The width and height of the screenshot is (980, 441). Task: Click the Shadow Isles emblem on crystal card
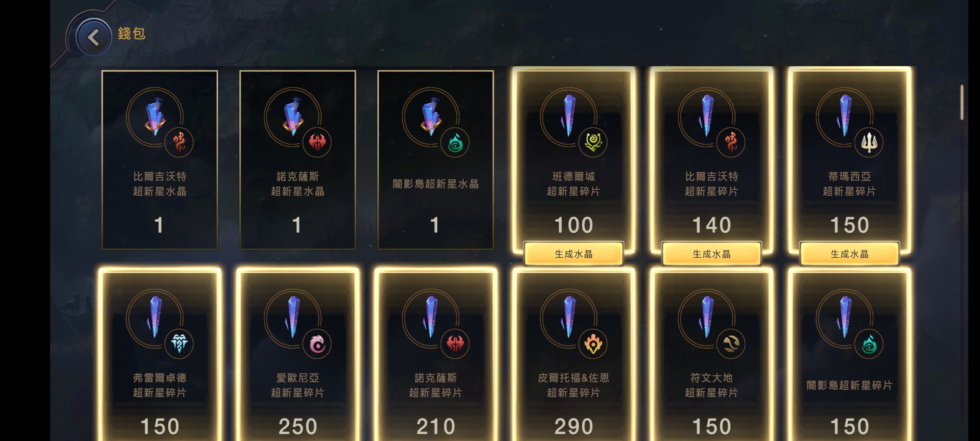pyautogui.click(x=455, y=143)
